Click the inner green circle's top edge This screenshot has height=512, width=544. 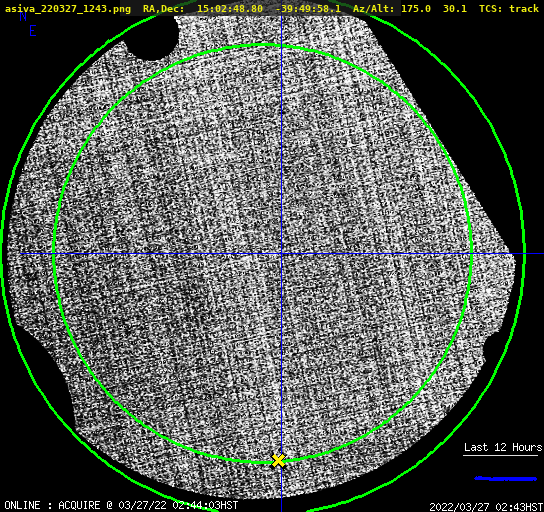[267, 45]
